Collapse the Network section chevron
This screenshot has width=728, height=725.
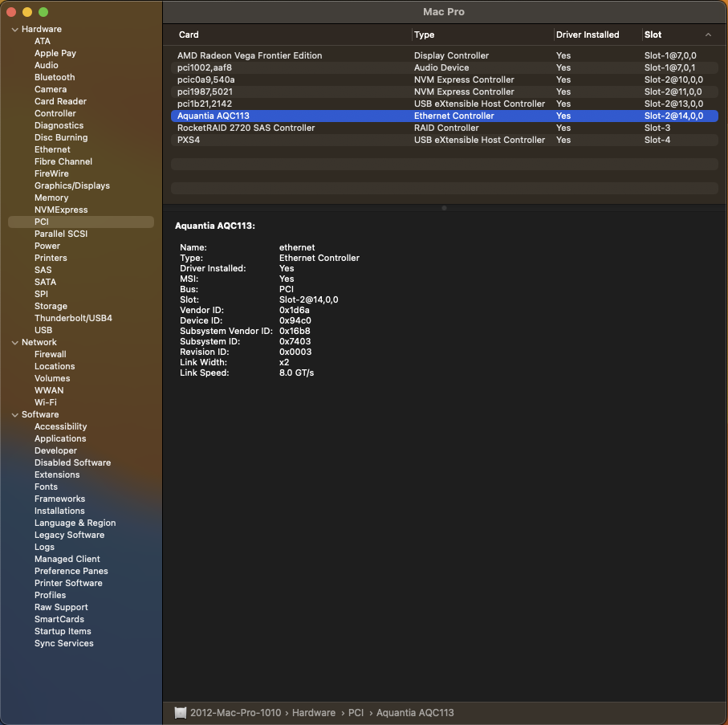[x=15, y=342]
